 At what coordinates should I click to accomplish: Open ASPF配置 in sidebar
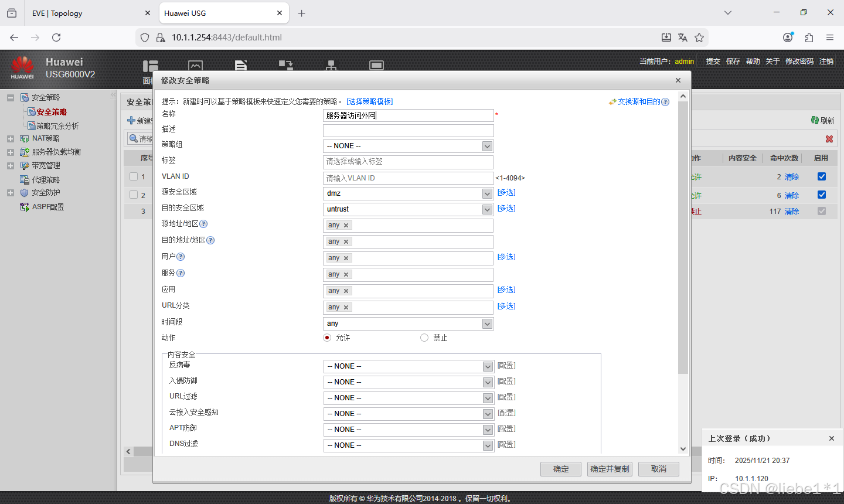[x=48, y=207]
